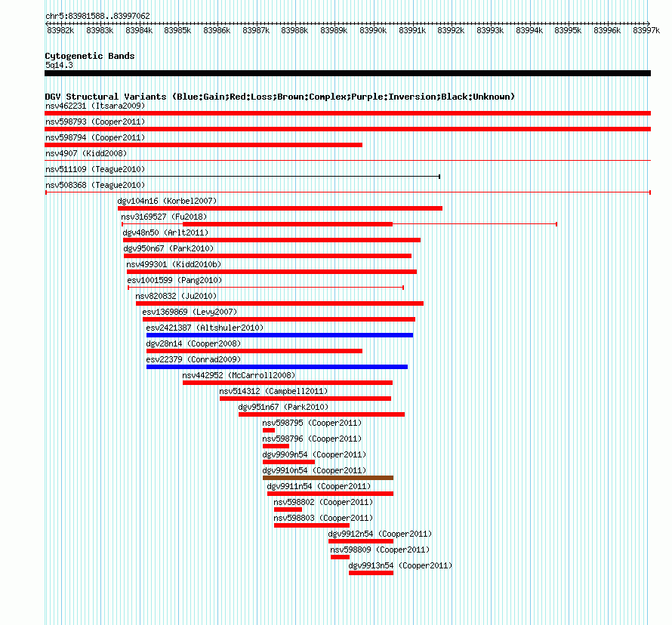Click the dgv9912n54 (Cooper2011) label
Image resolution: width=672 pixels, height=625 pixels.
point(380,534)
